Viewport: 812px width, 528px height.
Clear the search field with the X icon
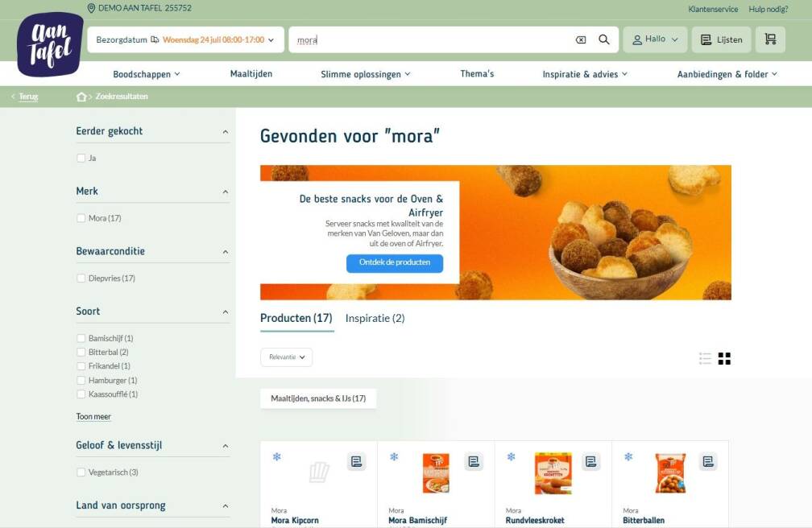point(581,40)
